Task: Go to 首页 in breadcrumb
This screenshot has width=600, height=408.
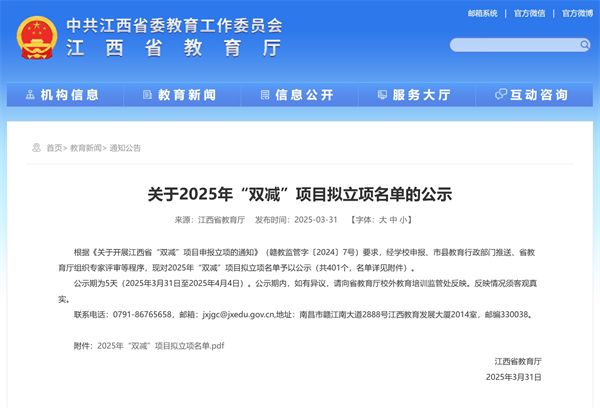Action: (x=54, y=148)
